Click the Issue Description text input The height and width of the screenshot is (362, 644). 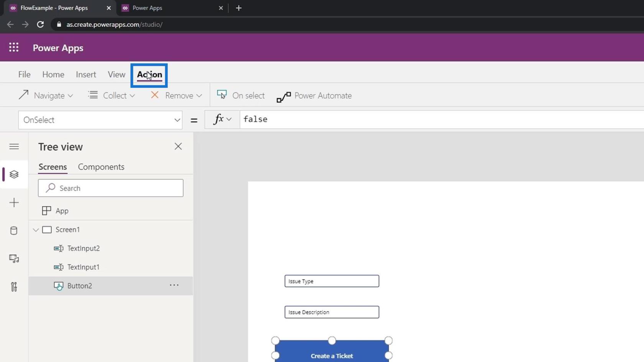tap(332, 312)
